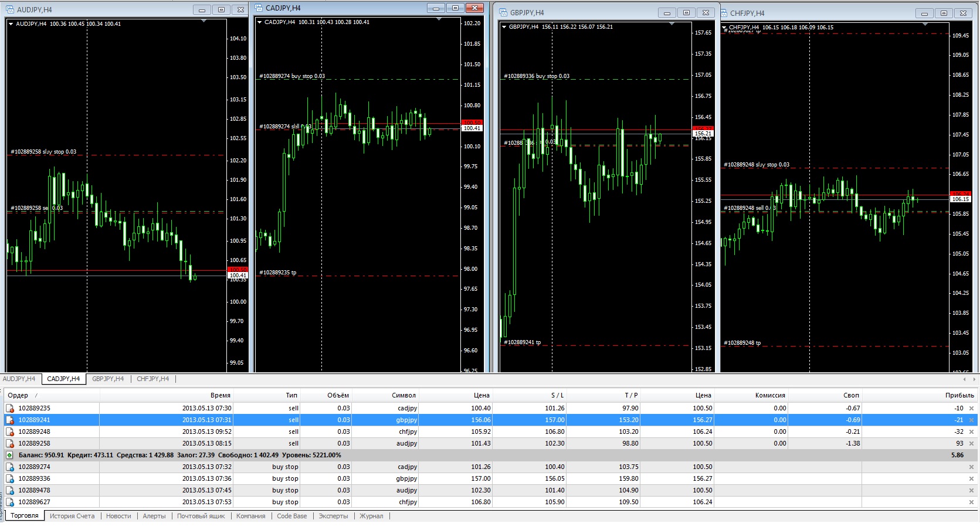Click the GBPJPY chart shift marker triangle
Image resolution: width=980 pixels, height=530 pixels.
[x=670, y=24]
